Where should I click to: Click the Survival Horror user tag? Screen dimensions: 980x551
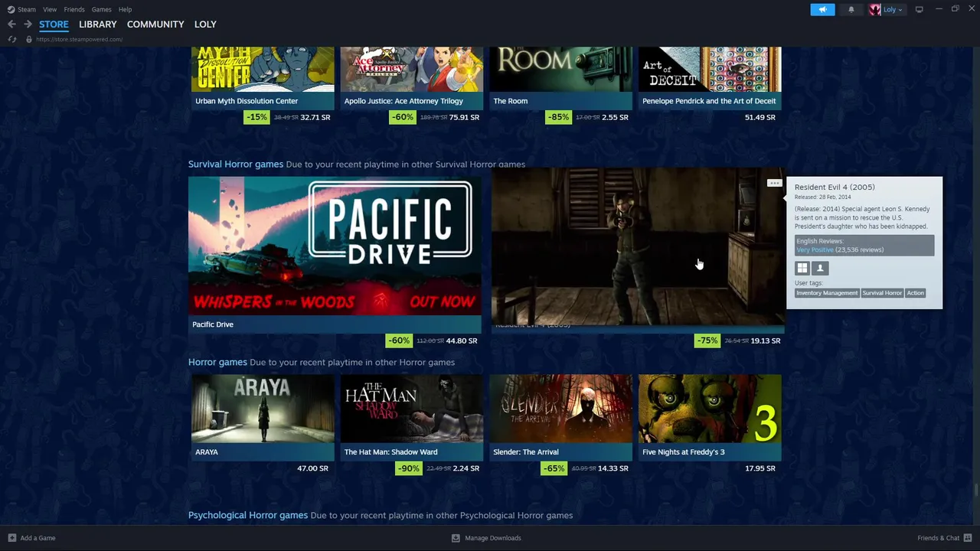[x=882, y=293]
